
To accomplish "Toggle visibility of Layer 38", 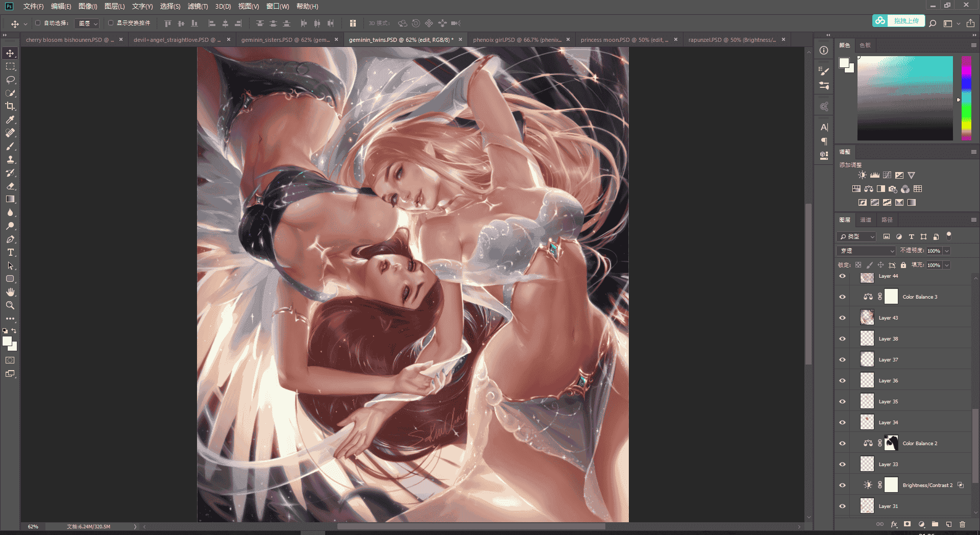I will (843, 339).
